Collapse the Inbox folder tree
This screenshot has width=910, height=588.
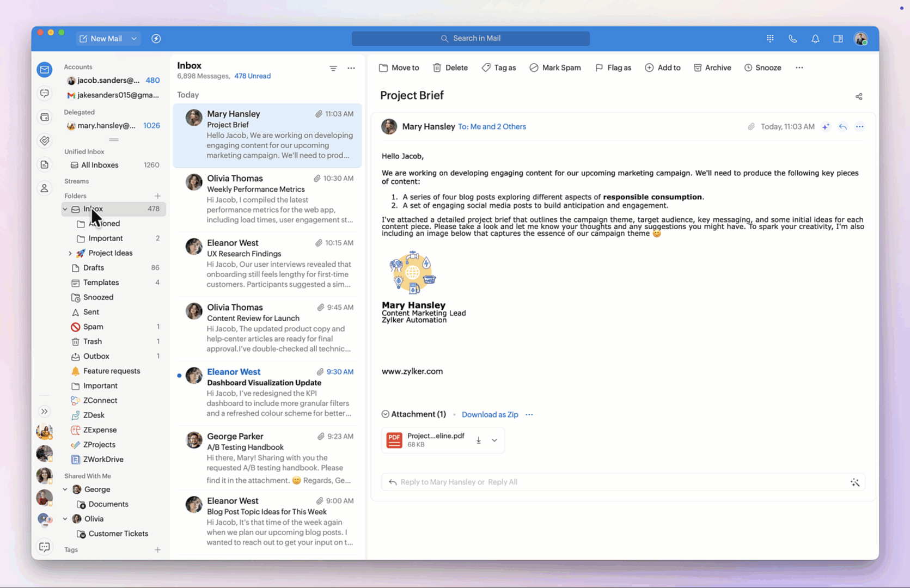(x=65, y=209)
